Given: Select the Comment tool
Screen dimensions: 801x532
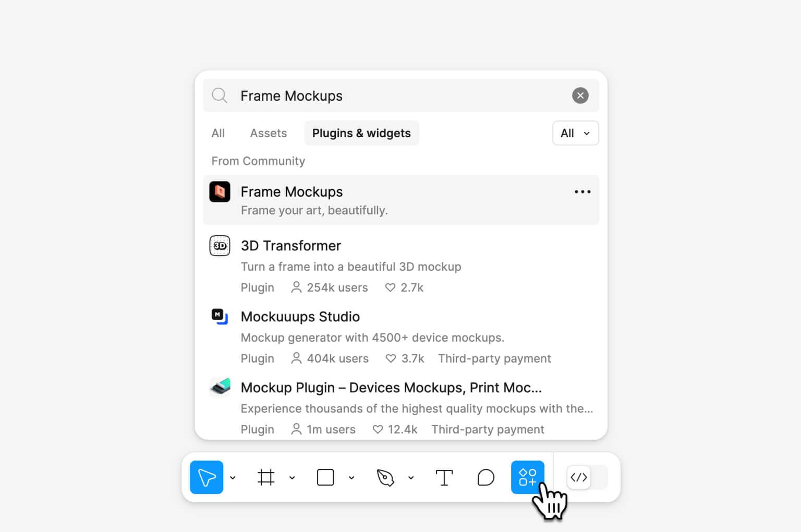Looking at the screenshot, I should point(486,477).
